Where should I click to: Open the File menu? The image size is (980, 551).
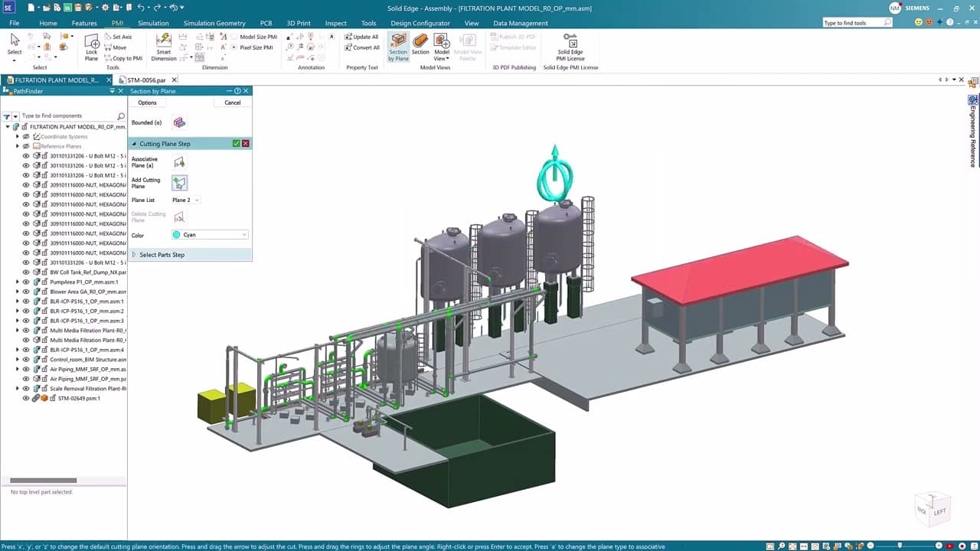click(15, 23)
